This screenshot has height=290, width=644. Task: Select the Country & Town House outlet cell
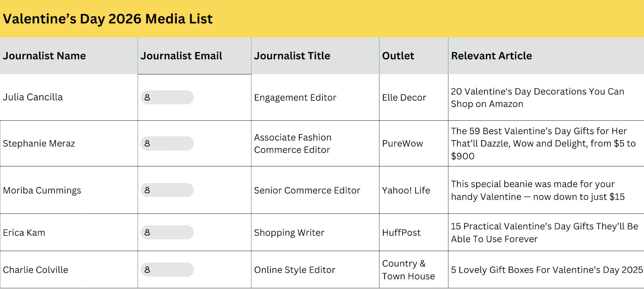pyautogui.click(x=408, y=270)
